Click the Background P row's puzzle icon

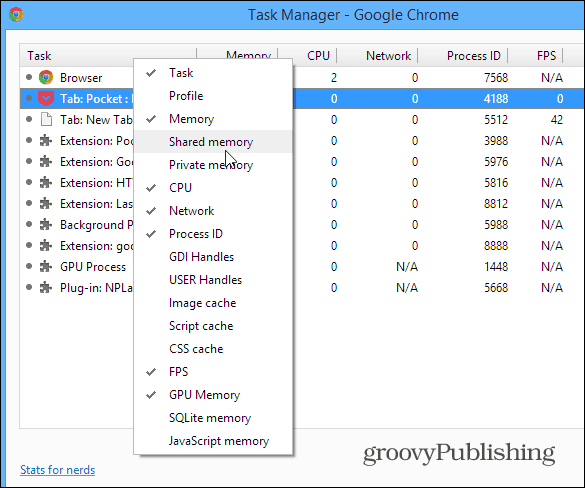coord(46,225)
